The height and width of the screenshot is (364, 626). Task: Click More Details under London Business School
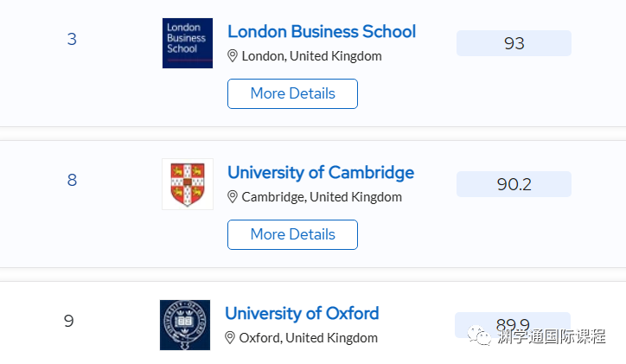[292, 93]
